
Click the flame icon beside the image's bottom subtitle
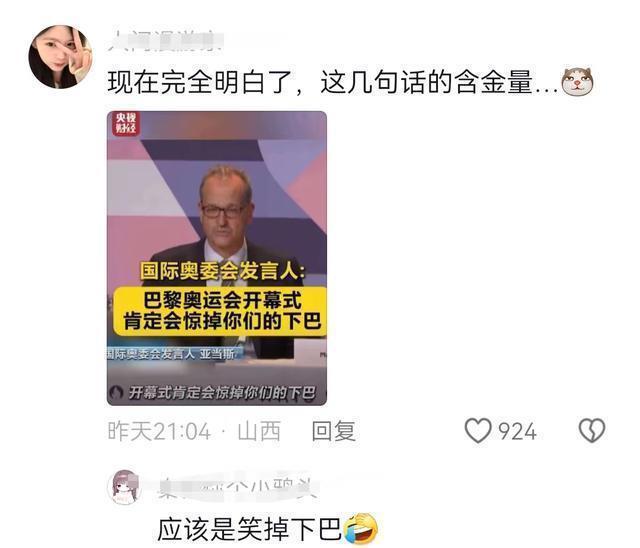coord(117,393)
